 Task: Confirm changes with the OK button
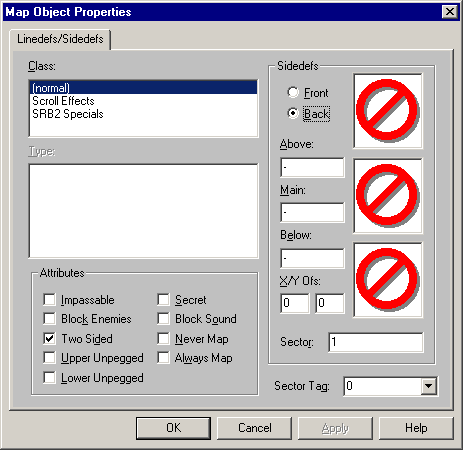(x=173, y=428)
